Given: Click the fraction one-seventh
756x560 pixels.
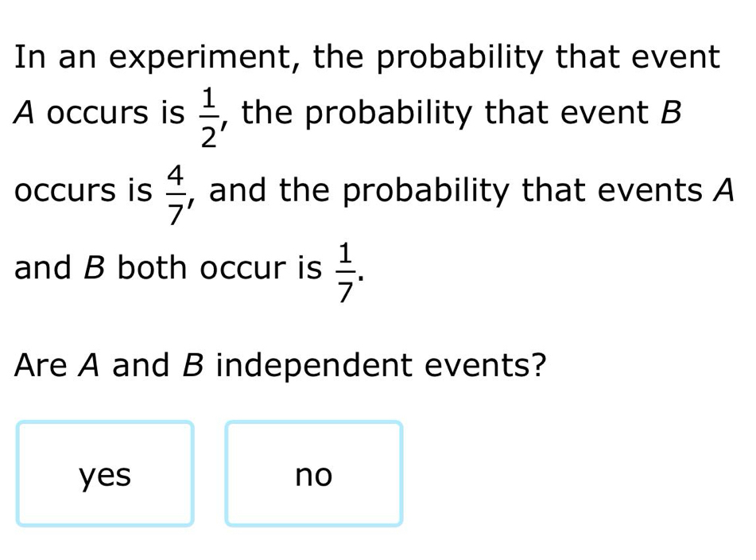Looking at the screenshot, I should click(x=344, y=273).
